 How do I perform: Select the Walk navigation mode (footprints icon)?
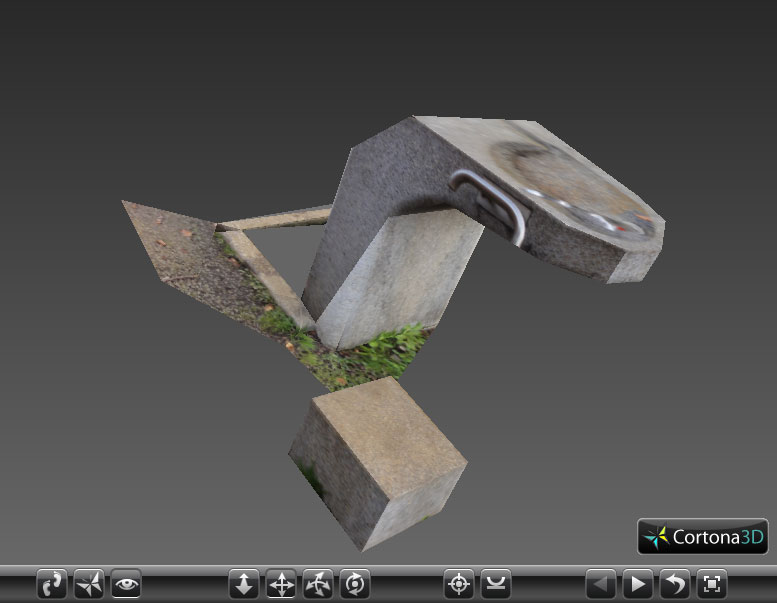(52, 584)
